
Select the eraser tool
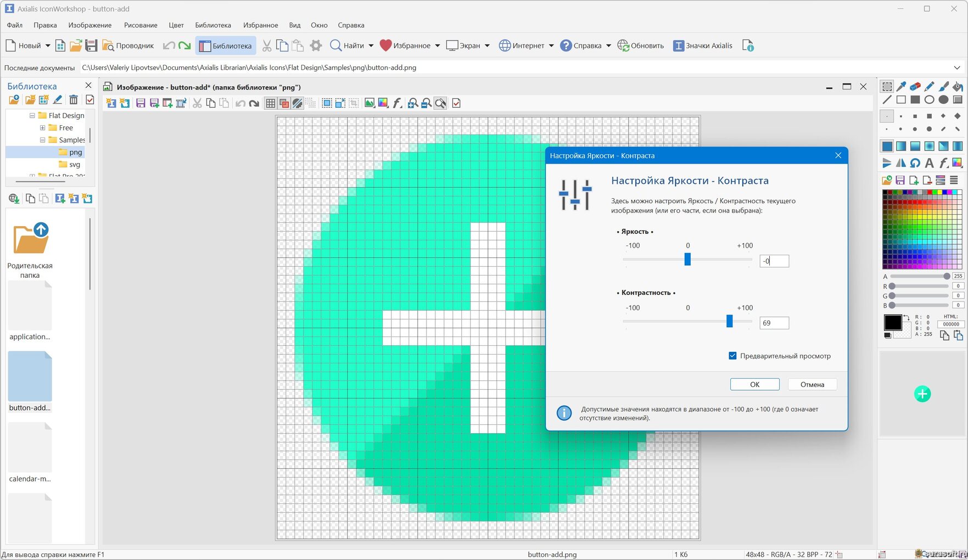915,86
